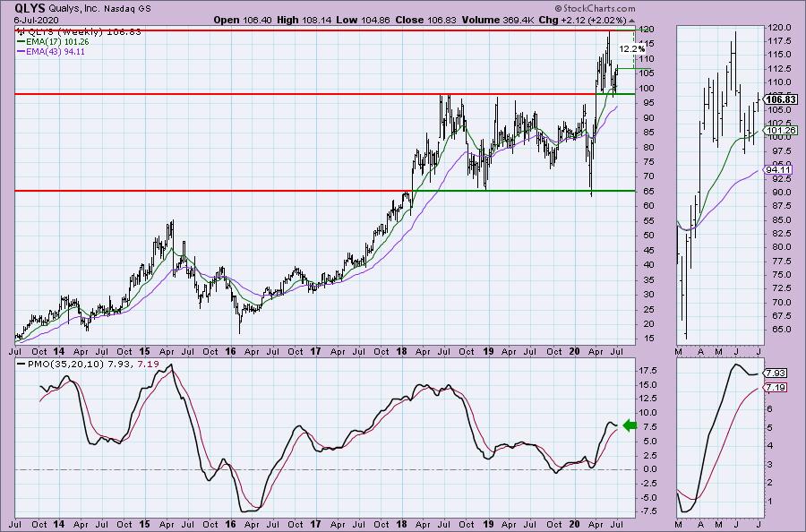Click the EMA(17) 101.26 legend entry
This screenshot has width=806, height=532.
pos(53,41)
